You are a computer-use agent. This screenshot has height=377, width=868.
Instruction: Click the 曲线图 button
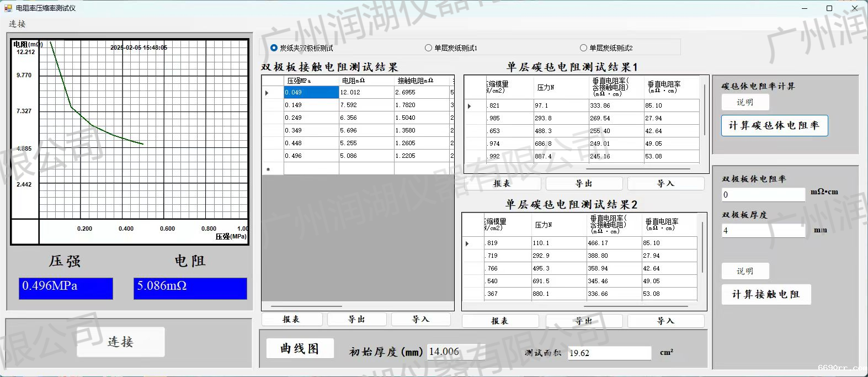pyautogui.click(x=300, y=349)
